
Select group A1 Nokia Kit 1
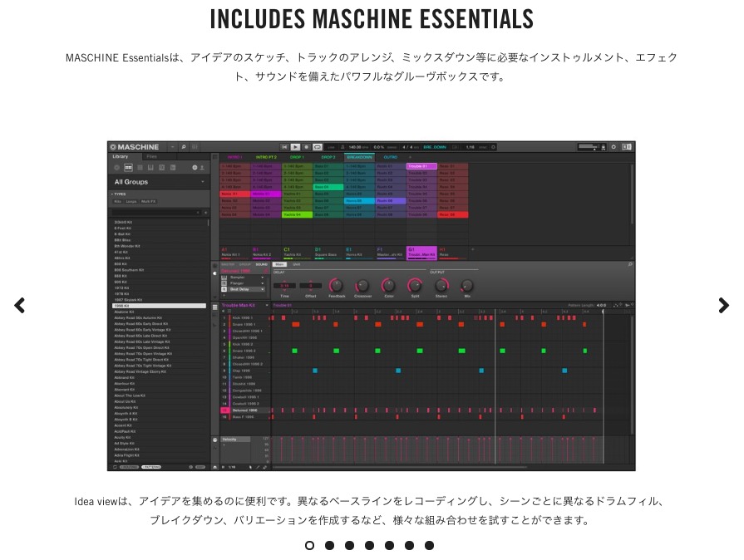tap(234, 253)
